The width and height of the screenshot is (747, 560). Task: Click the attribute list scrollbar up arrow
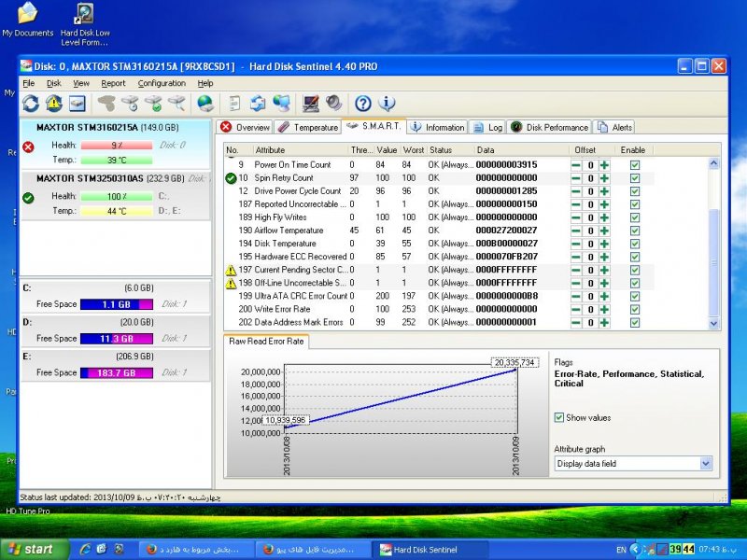tap(713, 163)
